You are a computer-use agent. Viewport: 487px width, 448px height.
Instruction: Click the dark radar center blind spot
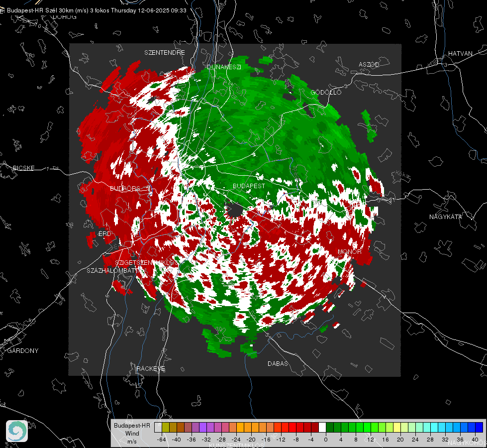pyautogui.click(x=235, y=209)
